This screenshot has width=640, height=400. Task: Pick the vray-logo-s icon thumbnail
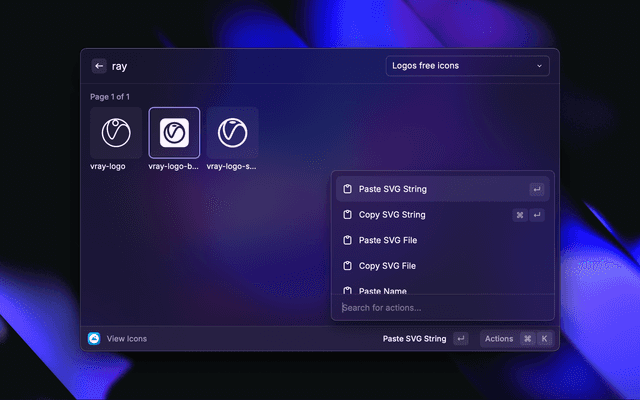(x=232, y=133)
